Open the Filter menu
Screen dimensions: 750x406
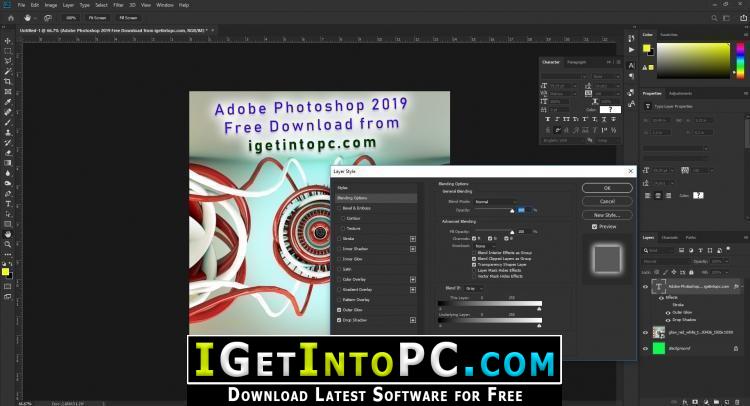[119, 5]
